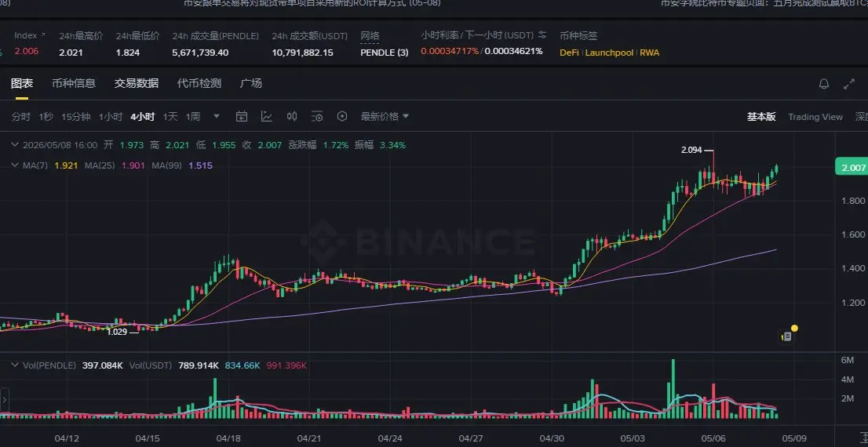Click the Index price 2.006
868x447 pixels.
coord(26,52)
